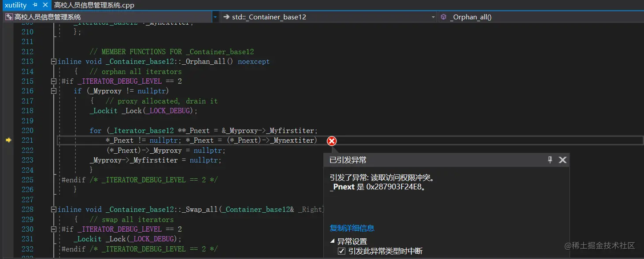Click the project icon beside 高校人员信息管理系统
Image resolution: width=644 pixels, height=259 pixels.
(x=8, y=16)
